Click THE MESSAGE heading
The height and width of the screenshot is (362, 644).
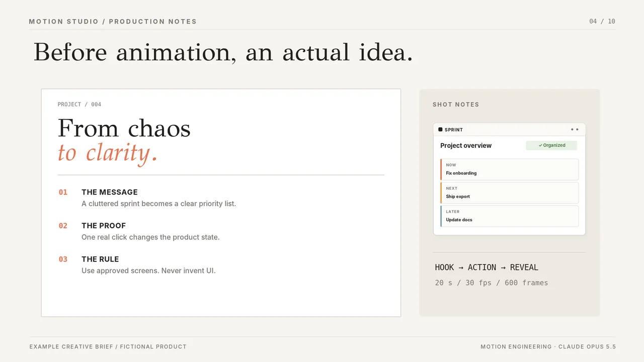(x=110, y=192)
